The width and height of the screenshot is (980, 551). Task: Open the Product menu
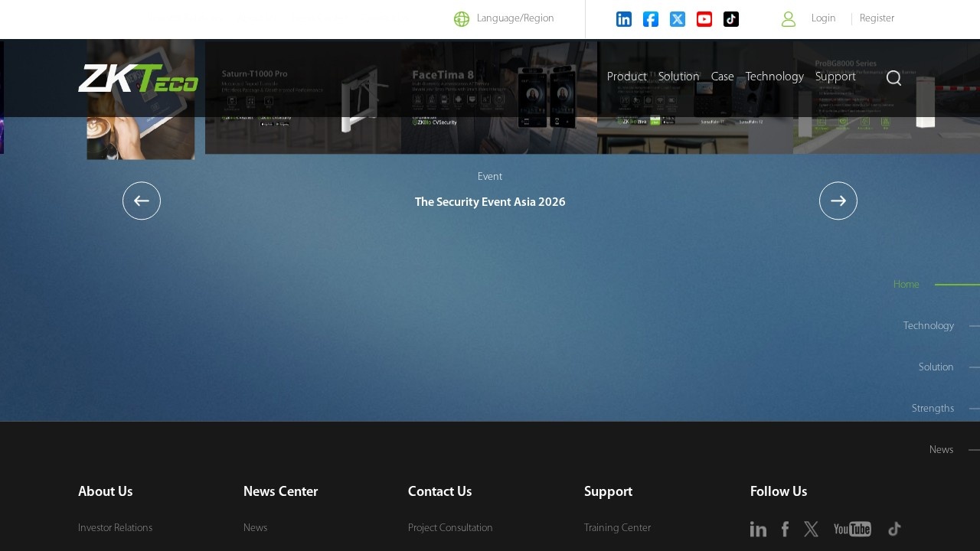coord(627,77)
